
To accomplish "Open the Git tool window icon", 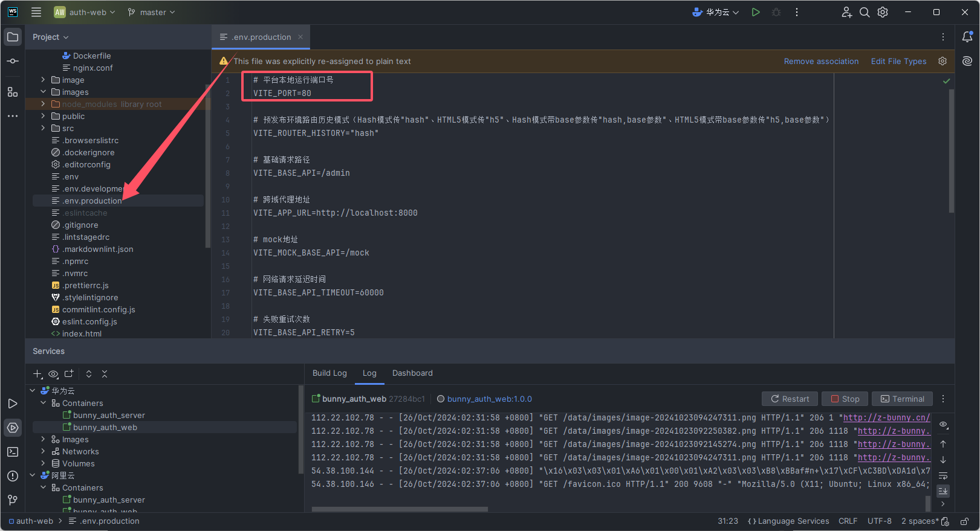I will (13, 500).
